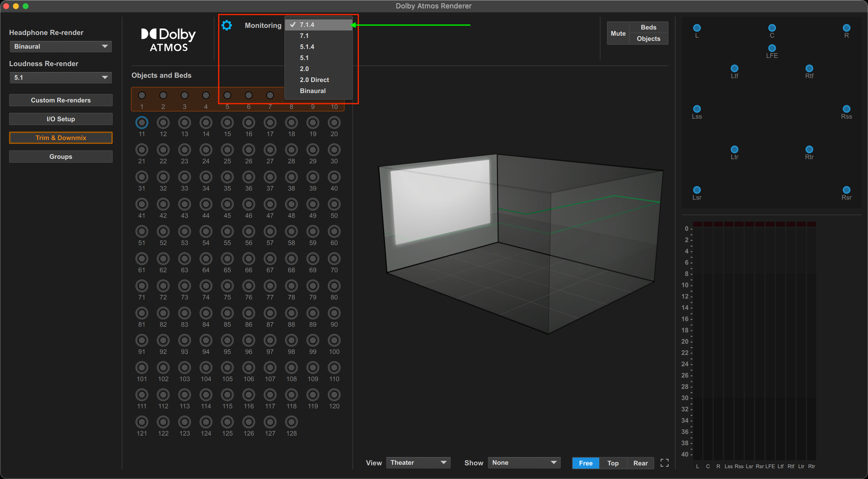Expand the Headphone Re-render Binaural dropdown
This screenshot has height=479, width=868.
click(61, 47)
